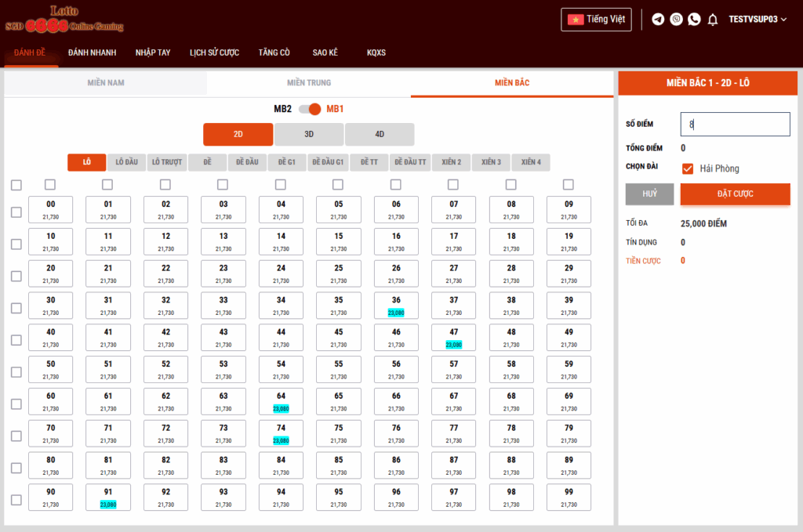Choose the XIÊN 4 bet type

[531, 162]
